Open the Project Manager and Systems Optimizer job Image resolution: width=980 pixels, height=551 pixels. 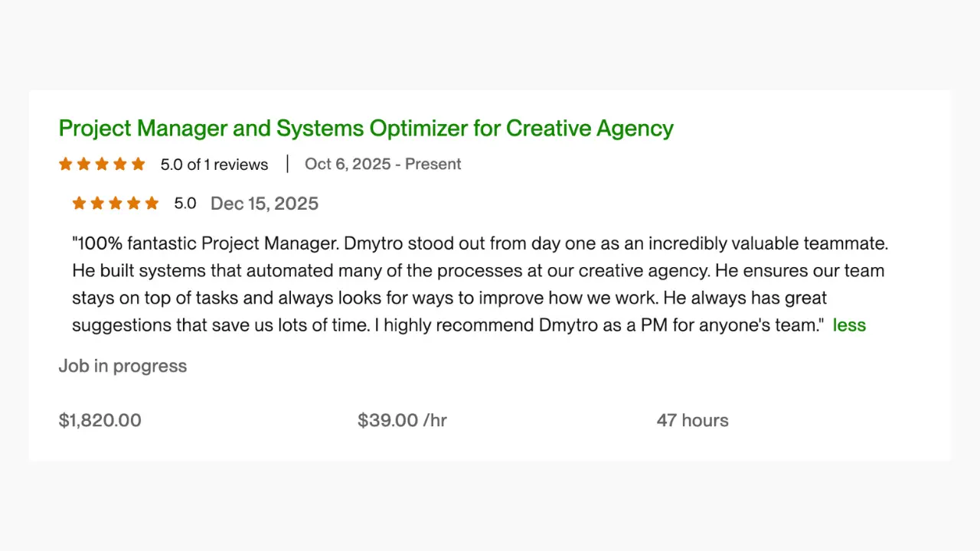click(366, 128)
